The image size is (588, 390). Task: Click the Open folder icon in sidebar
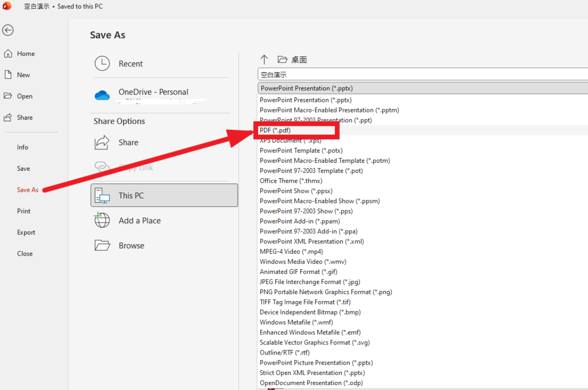point(8,96)
